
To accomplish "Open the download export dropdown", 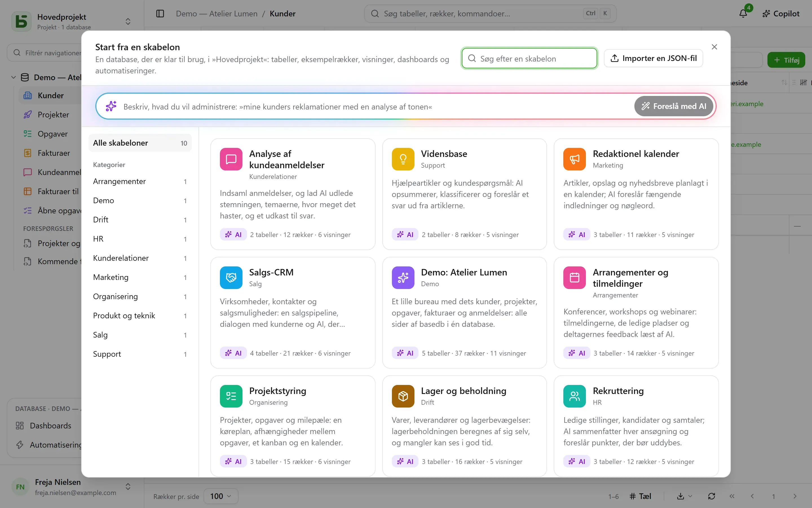I will pyautogui.click(x=684, y=496).
